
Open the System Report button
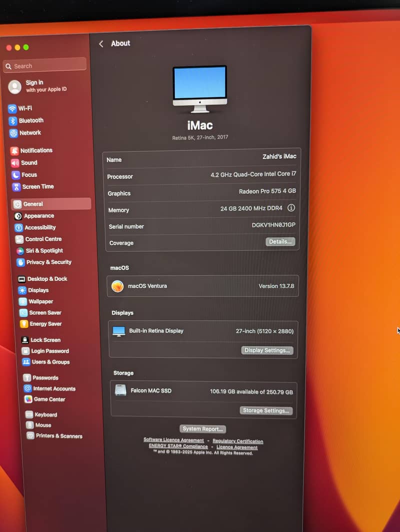[202, 429]
